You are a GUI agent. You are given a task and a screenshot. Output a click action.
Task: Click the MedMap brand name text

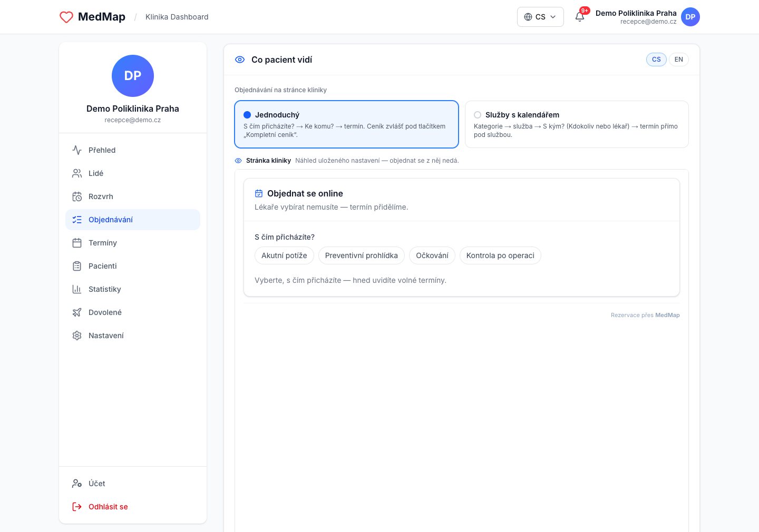click(x=102, y=17)
